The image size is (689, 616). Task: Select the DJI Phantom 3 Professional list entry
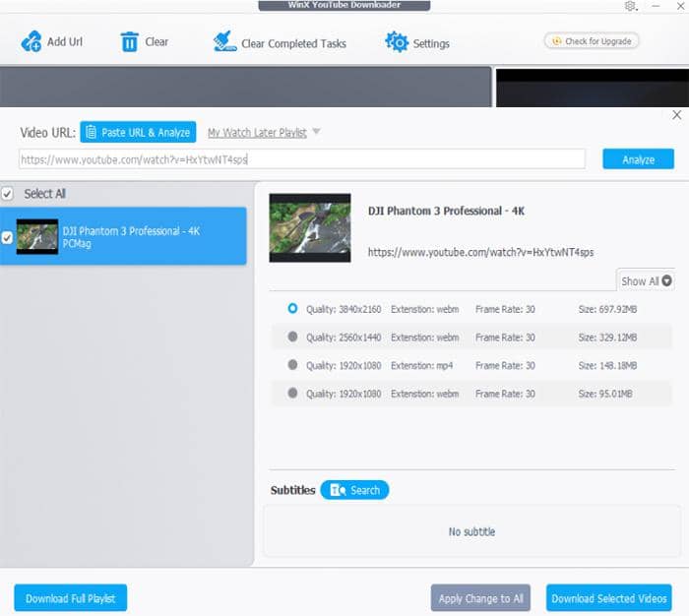(123, 236)
